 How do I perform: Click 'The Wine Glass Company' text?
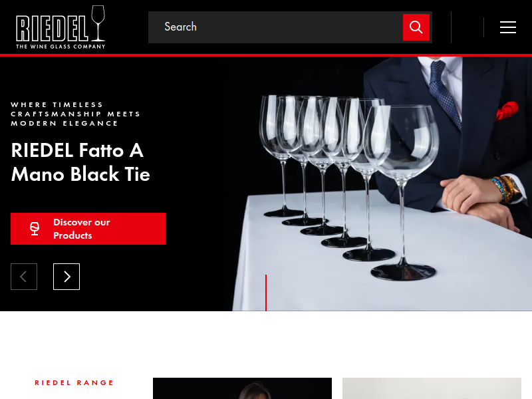click(x=61, y=47)
